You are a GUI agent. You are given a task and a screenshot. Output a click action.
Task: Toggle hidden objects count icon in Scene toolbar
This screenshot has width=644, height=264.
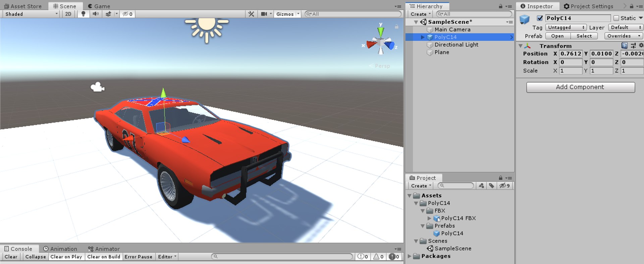(x=127, y=14)
